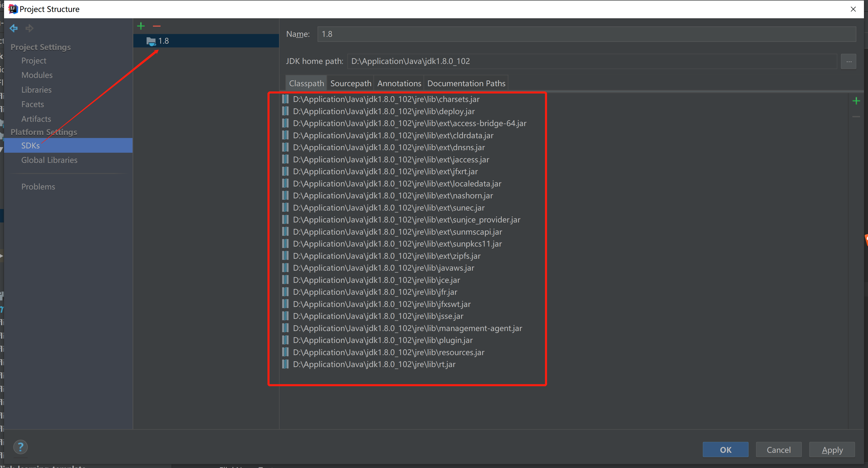Select the 1.8 SDK folder entry
Screen dimensions: 868x468
pos(163,41)
